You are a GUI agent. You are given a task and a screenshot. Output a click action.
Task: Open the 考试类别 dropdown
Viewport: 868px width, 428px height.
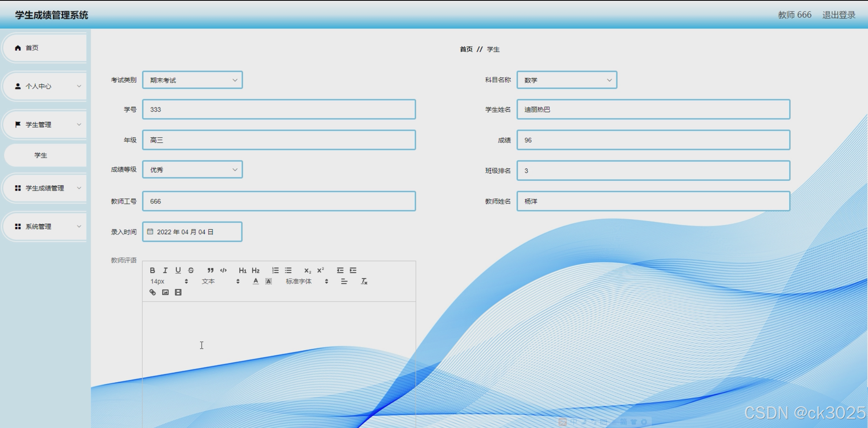[193, 80]
